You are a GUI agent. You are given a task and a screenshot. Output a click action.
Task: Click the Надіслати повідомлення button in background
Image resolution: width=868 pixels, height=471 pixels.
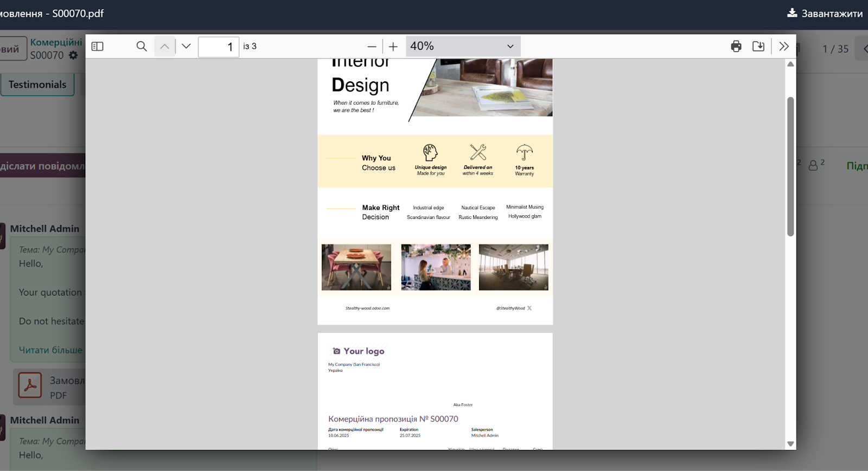tap(42, 166)
